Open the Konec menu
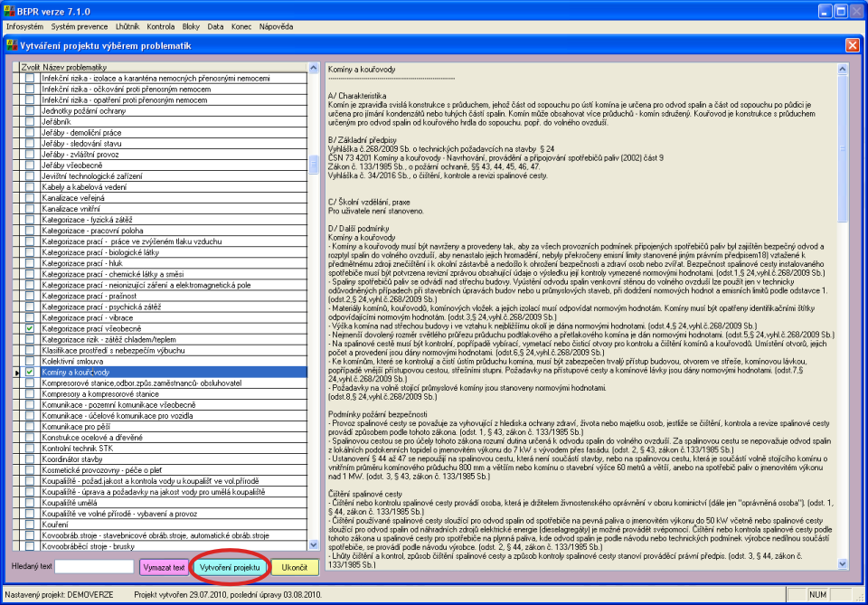 click(x=241, y=26)
